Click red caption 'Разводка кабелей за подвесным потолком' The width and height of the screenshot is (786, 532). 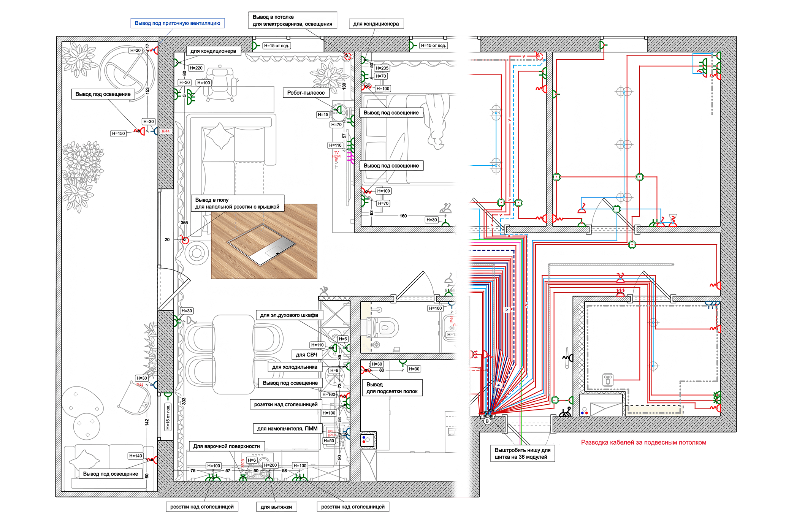643,442
